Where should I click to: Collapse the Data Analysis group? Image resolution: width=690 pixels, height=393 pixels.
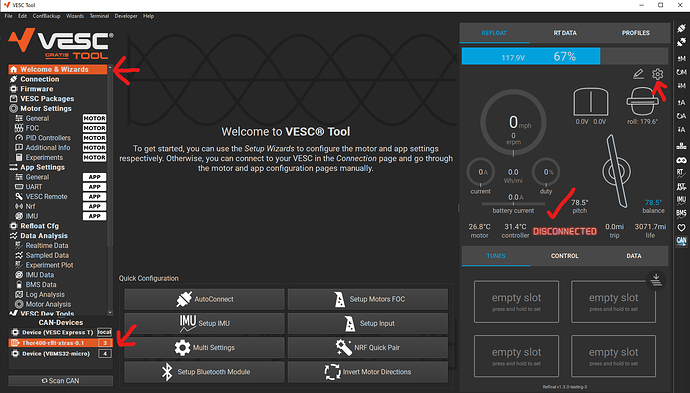point(58,236)
